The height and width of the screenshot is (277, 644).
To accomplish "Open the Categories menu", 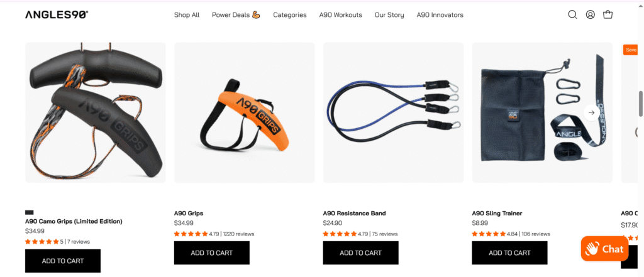I will click(289, 15).
